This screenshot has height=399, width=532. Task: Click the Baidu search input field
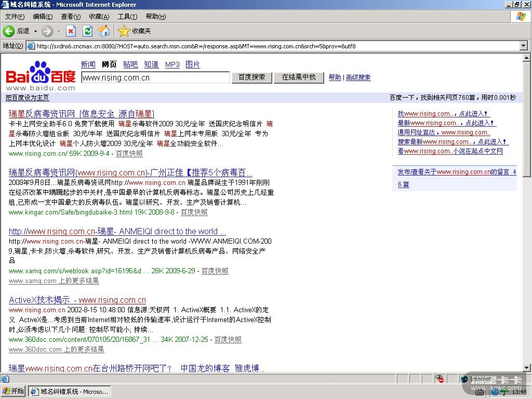click(x=155, y=77)
